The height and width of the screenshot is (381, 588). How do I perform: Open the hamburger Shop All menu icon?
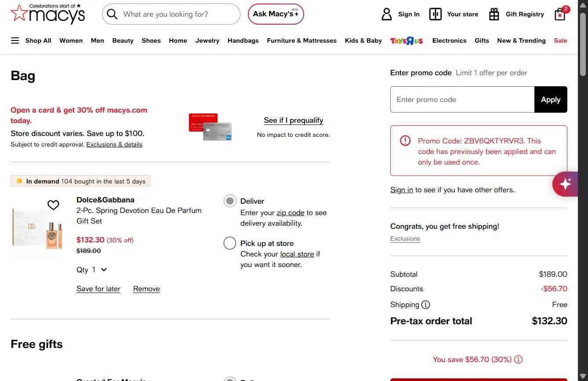click(x=15, y=40)
